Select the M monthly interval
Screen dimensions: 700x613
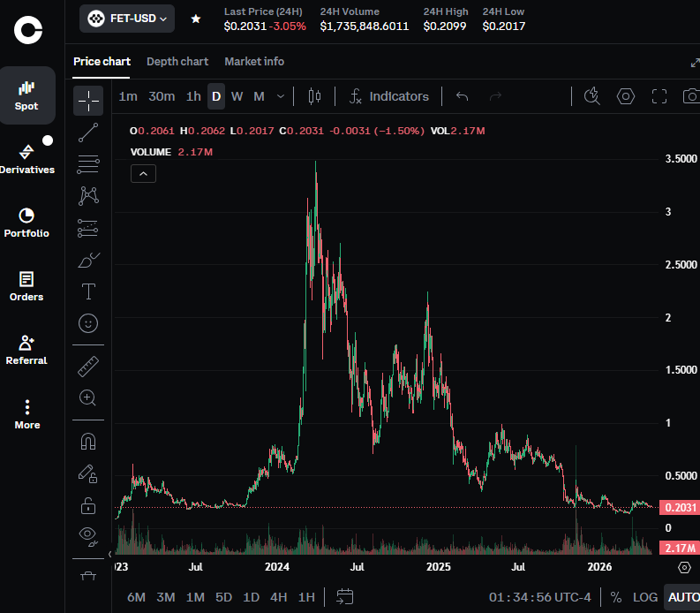click(259, 96)
